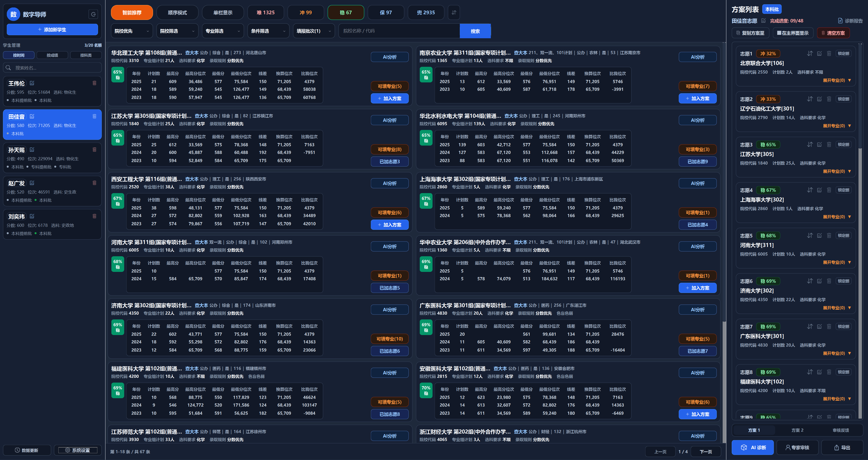Switch to 顺序模式 view
The height and width of the screenshot is (460, 868).
(177, 12)
